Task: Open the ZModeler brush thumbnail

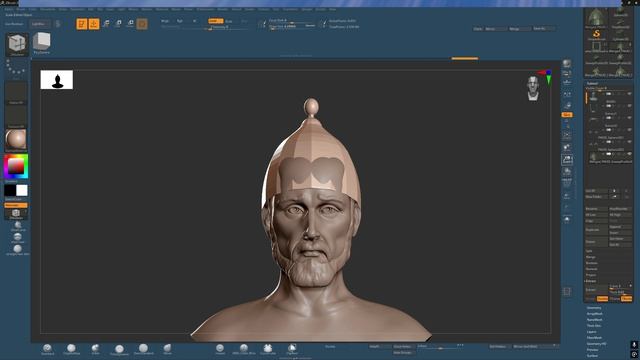Action: tap(17, 44)
